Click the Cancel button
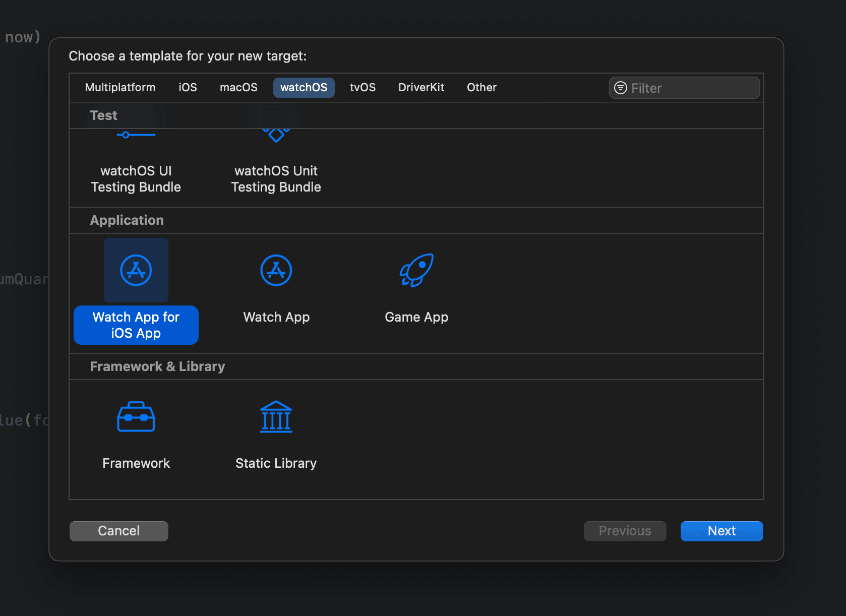This screenshot has width=846, height=616. pos(119,531)
